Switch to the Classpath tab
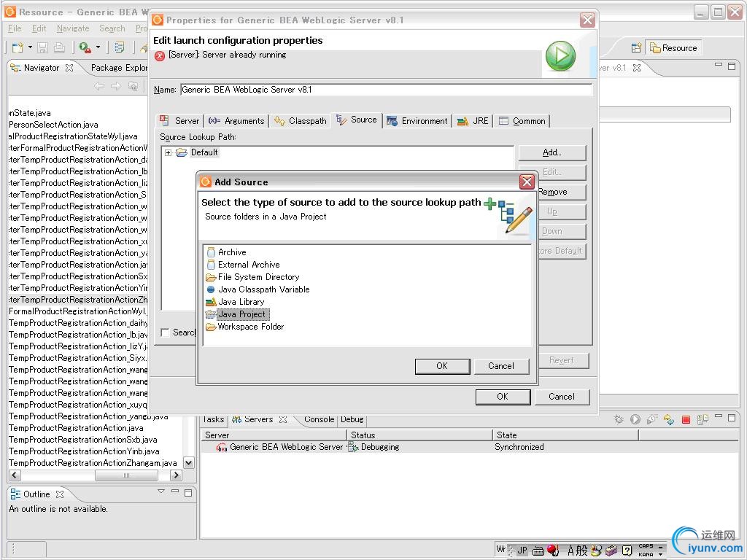The image size is (747, 560). pos(301,121)
